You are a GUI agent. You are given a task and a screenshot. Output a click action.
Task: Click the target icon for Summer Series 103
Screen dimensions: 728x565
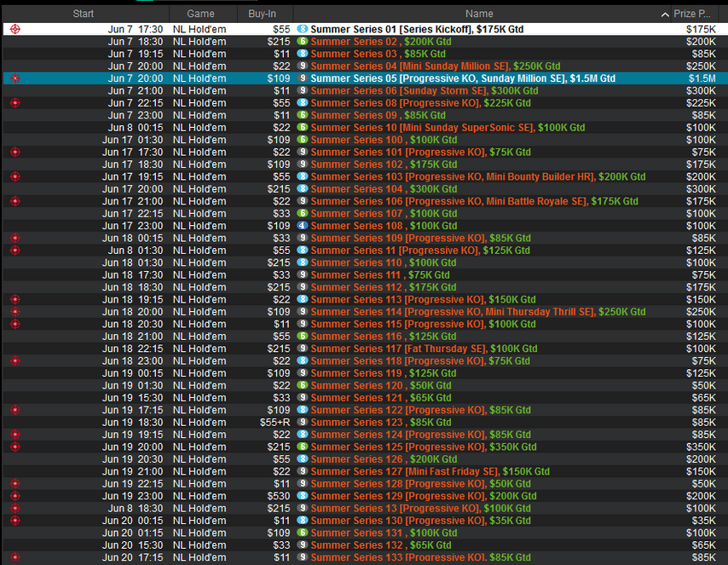point(15,177)
